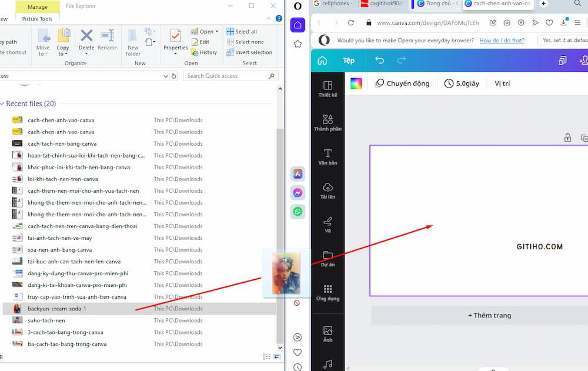The image size is (588, 371).
Task: Open the Ứng dụng apps panel
Action: click(x=328, y=292)
